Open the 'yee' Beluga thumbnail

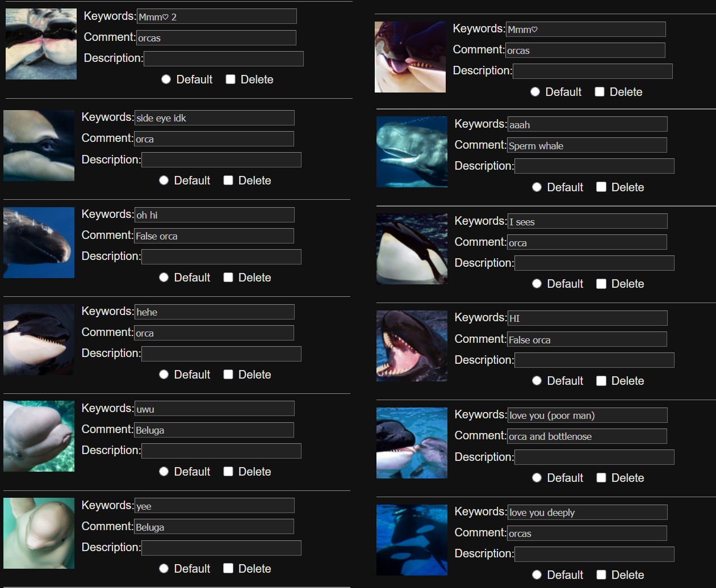(x=39, y=534)
